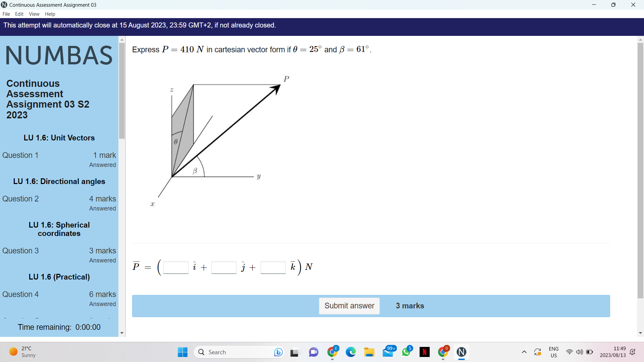Go to Question 4 in sidebar
Viewport: 644px width, 362px height.
(20, 294)
